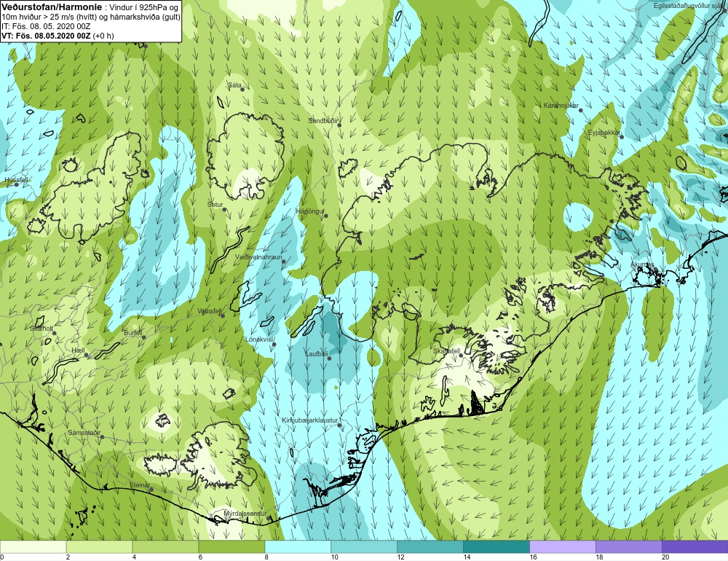
Task: Pick the 14–16 m/s dark teal swatch
Action: point(496,547)
